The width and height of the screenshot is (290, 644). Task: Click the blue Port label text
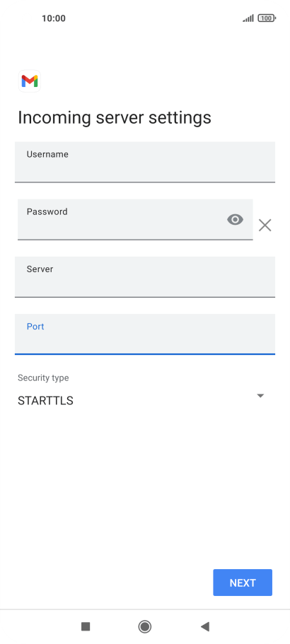[35, 327]
